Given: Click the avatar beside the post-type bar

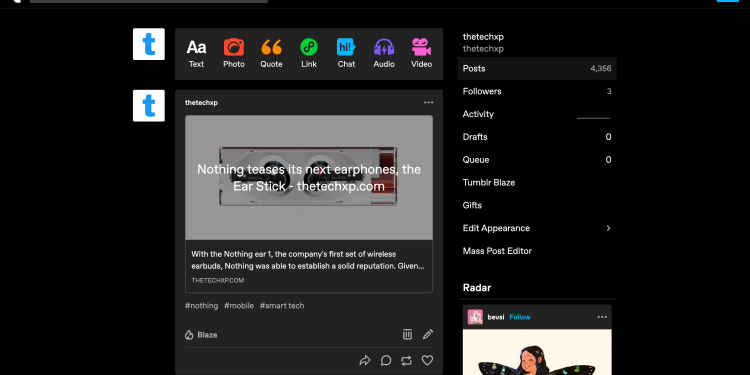Looking at the screenshot, I should (149, 44).
